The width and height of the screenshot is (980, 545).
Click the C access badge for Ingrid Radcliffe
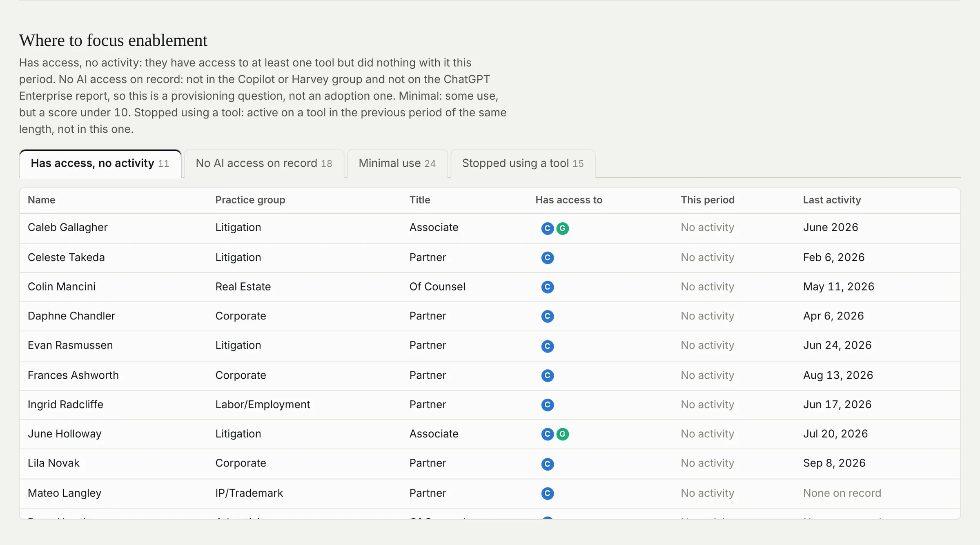(x=547, y=405)
